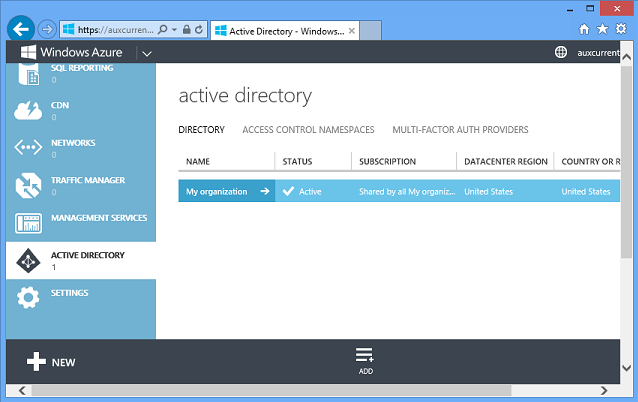Open the Networks icon in sidebar

click(28, 147)
